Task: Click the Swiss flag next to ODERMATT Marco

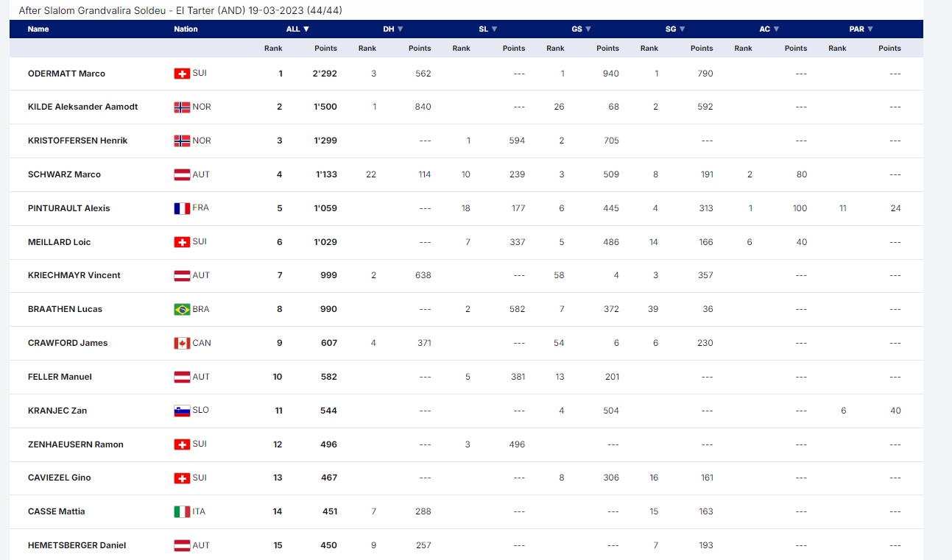Action: [182, 74]
